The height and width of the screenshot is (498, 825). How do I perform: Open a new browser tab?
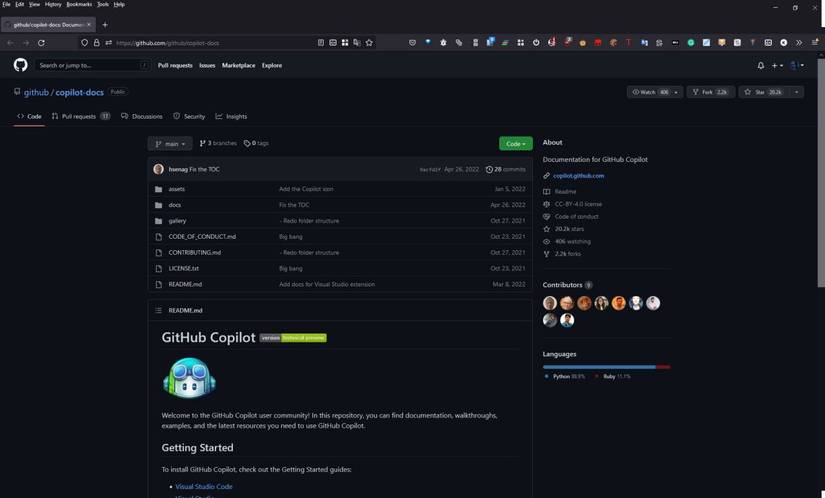(x=105, y=25)
